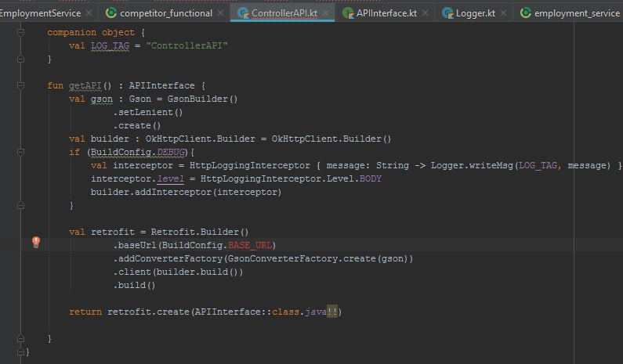
Task: Switch to the APIInterface.kt tab
Action: 386,13
